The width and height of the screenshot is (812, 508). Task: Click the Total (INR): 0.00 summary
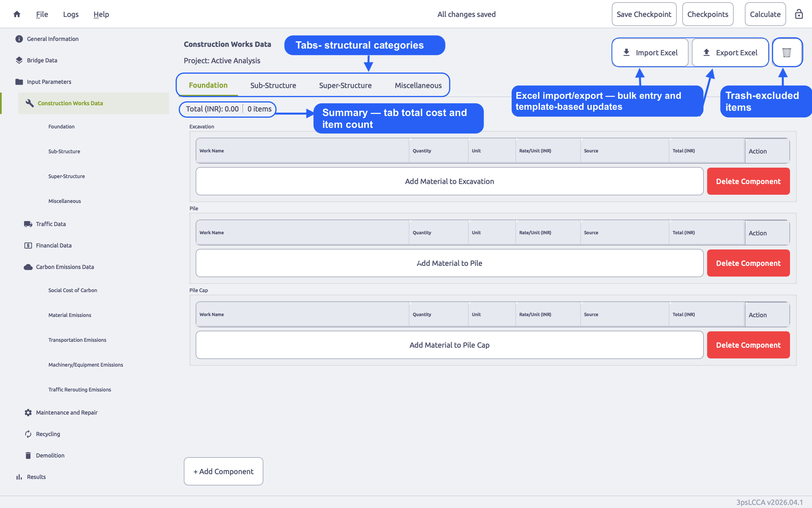(212, 109)
